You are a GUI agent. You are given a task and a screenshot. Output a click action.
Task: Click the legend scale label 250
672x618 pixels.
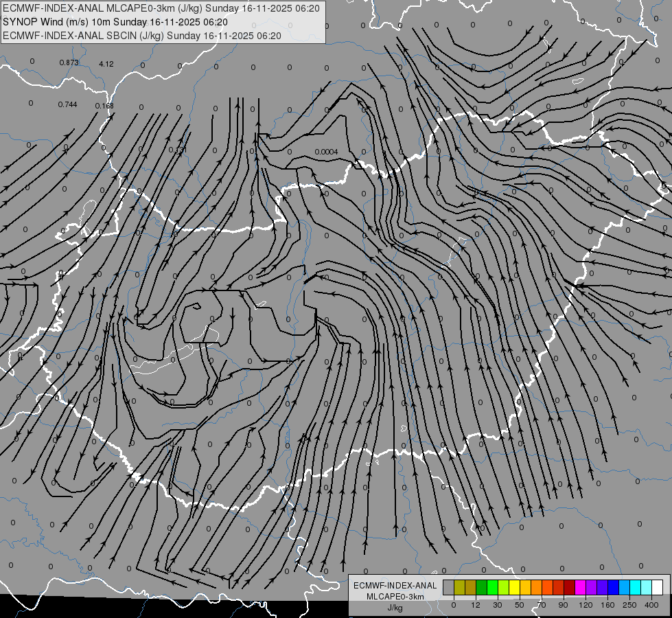point(629,605)
